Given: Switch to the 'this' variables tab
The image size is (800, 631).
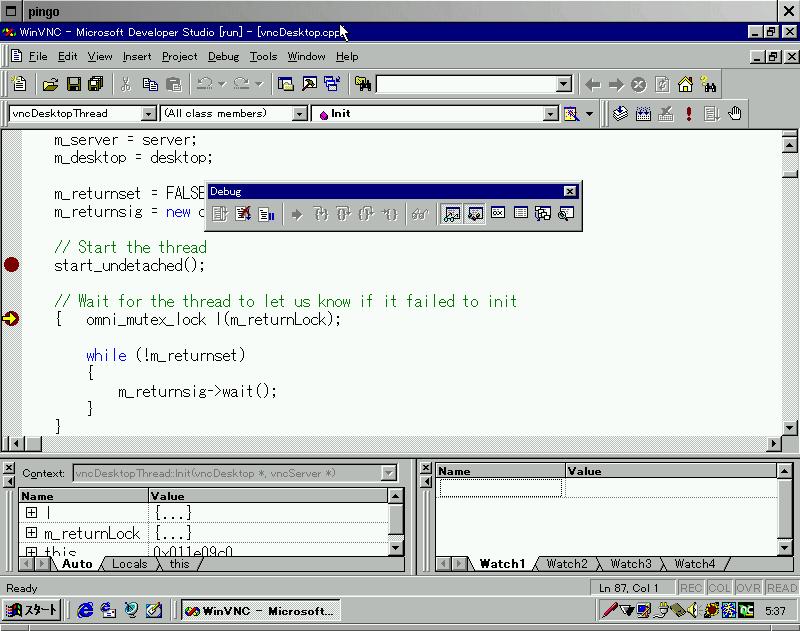Looking at the screenshot, I should [x=180, y=564].
